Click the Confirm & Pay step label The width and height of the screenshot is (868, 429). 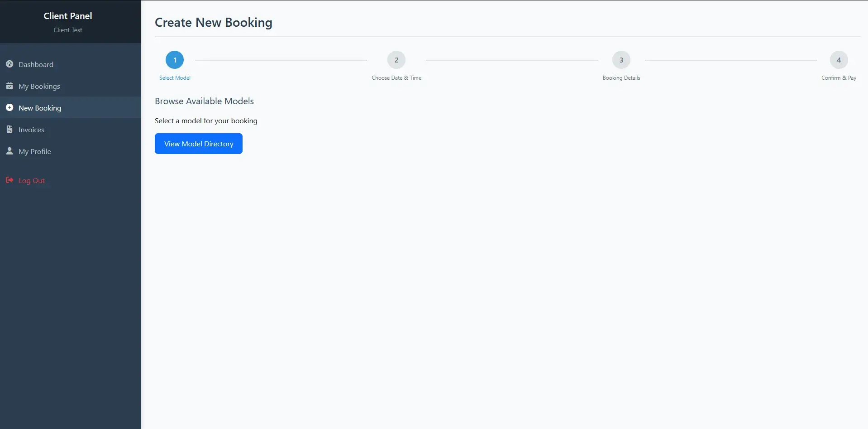[839, 78]
